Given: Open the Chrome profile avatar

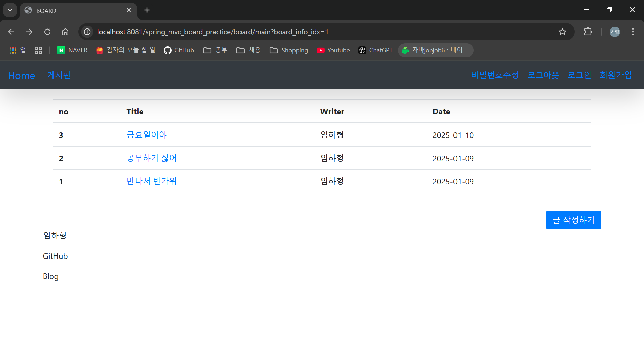Looking at the screenshot, I should (x=615, y=32).
